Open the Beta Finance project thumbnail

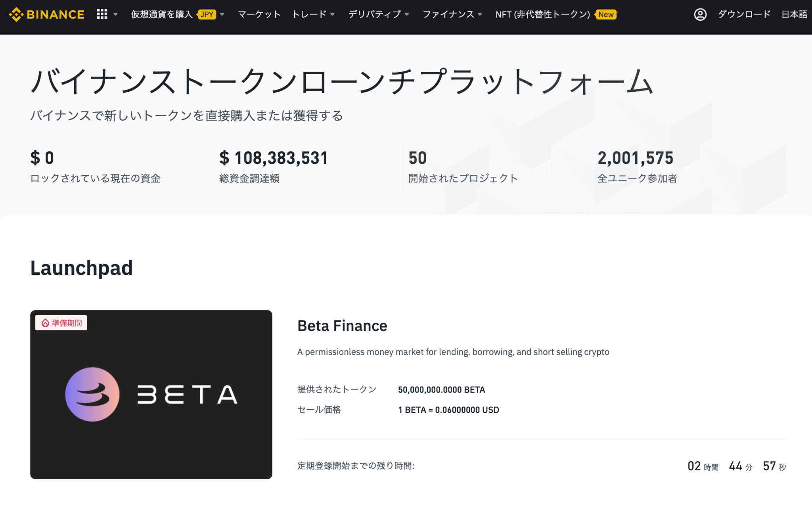tap(151, 395)
